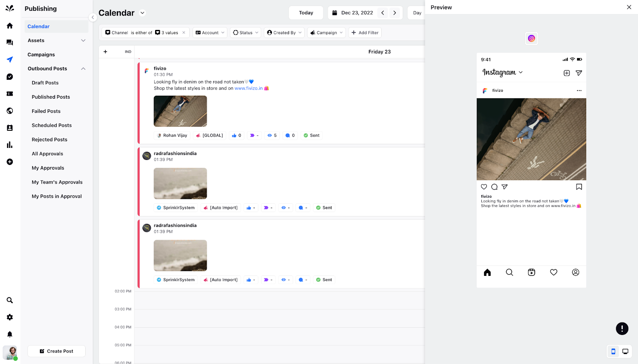Collapse the Publishing sidebar with arrow handle
Screen dimensions: 638x364
[x=93, y=17]
